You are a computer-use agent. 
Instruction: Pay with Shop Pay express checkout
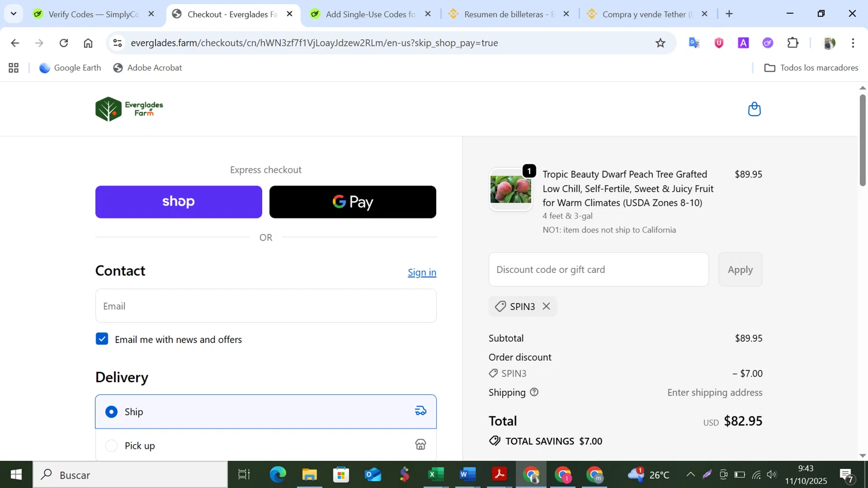click(x=179, y=202)
